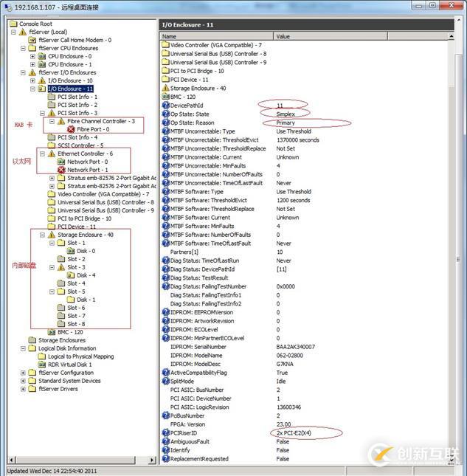Click the error icon next to Network Port - 1
The height and width of the screenshot is (476, 467).
(x=62, y=169)
